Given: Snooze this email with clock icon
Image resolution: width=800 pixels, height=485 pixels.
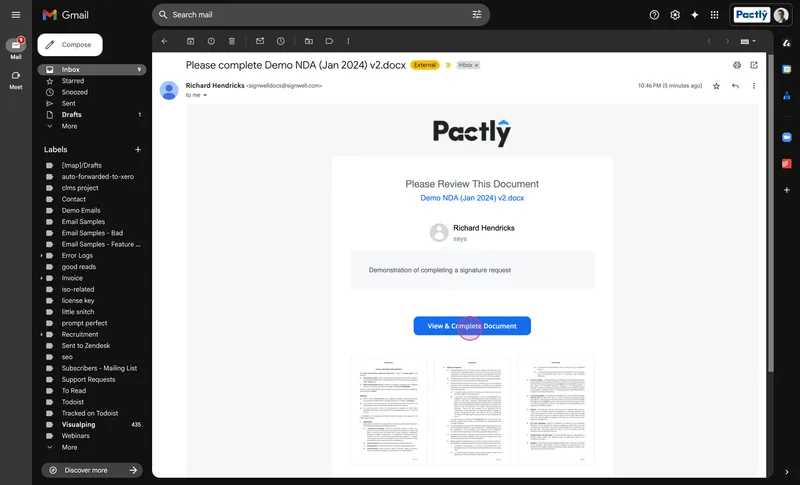Looking at the screenshot, I should (x=281, y=41).
